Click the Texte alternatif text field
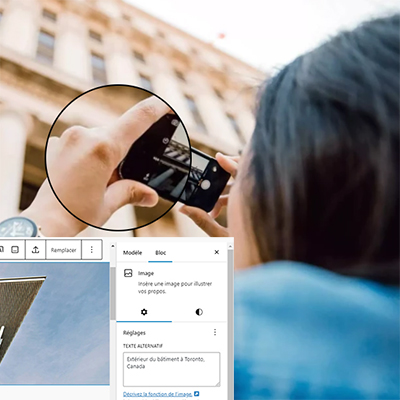 tap(171, 369)
